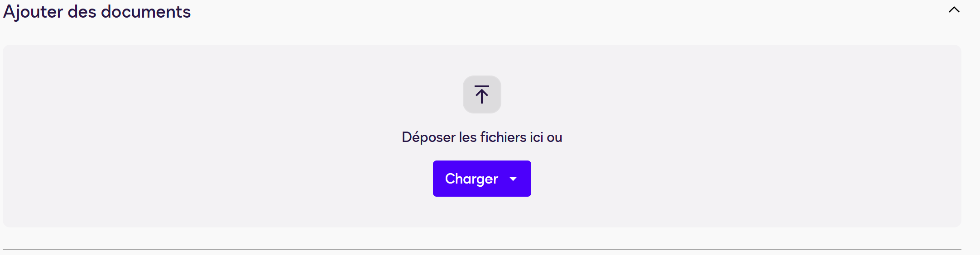The height and width of the screenshot is (255, 980).
Task: Click the small caret inside Charger button
Action: pyautogui.click(x=513, y=179)
